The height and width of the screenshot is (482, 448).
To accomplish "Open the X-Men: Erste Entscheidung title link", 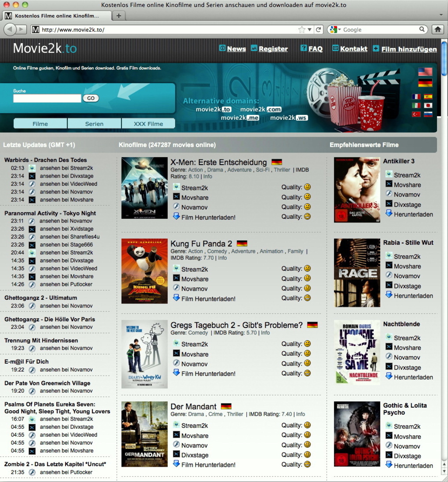I will pos(219,162).
